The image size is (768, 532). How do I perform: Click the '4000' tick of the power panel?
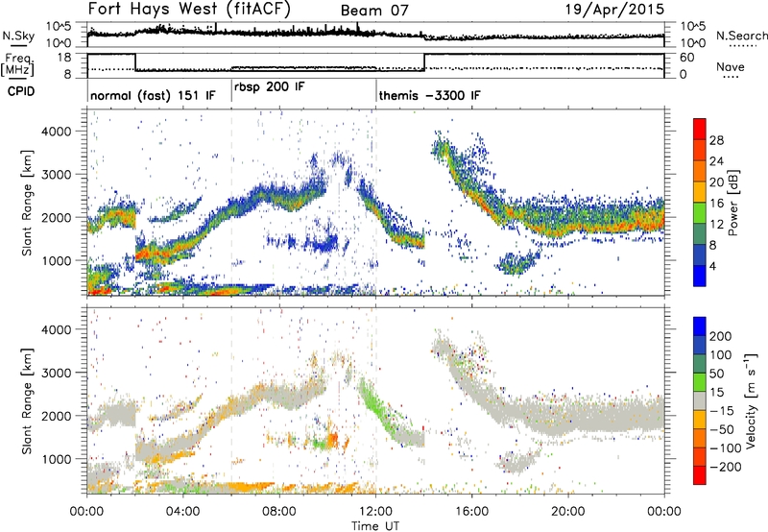(56, 132)
